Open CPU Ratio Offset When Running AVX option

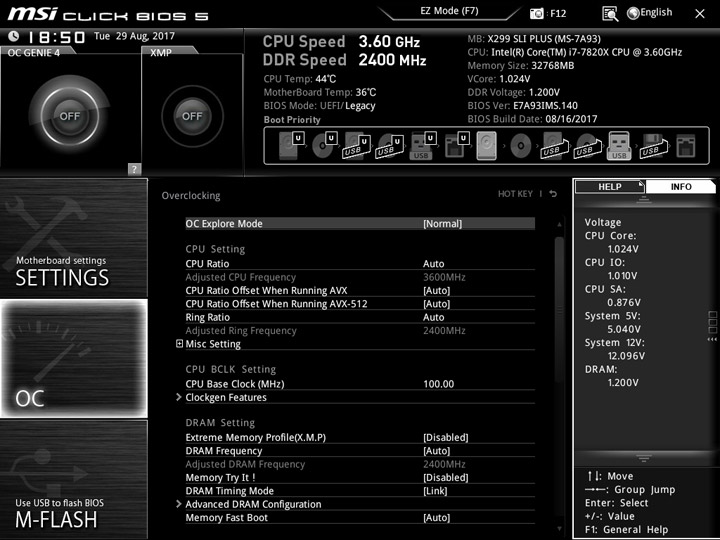click(360, 290)
